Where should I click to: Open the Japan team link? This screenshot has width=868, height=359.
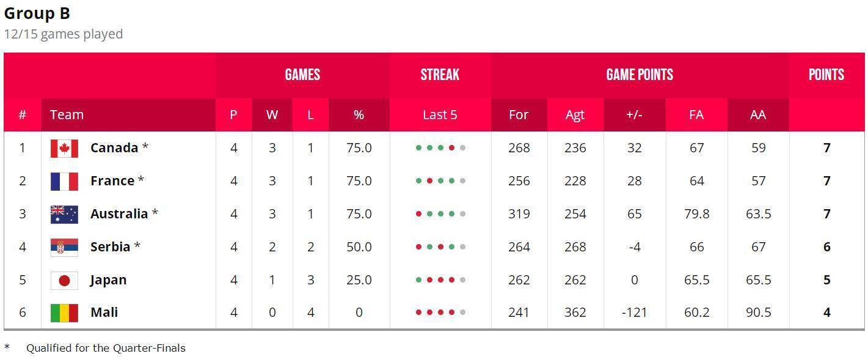pyautogui.click(x=108, y=280)
